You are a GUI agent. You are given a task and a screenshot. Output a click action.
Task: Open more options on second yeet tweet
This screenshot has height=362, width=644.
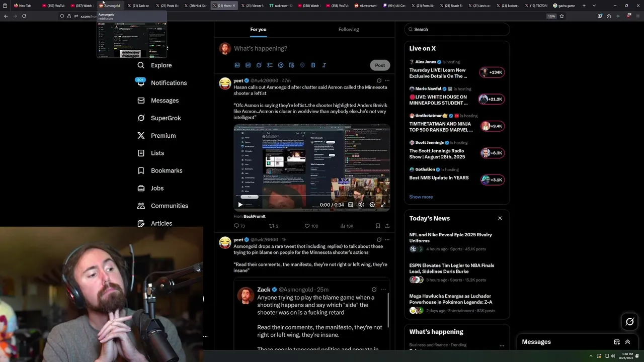pos(387,240)
